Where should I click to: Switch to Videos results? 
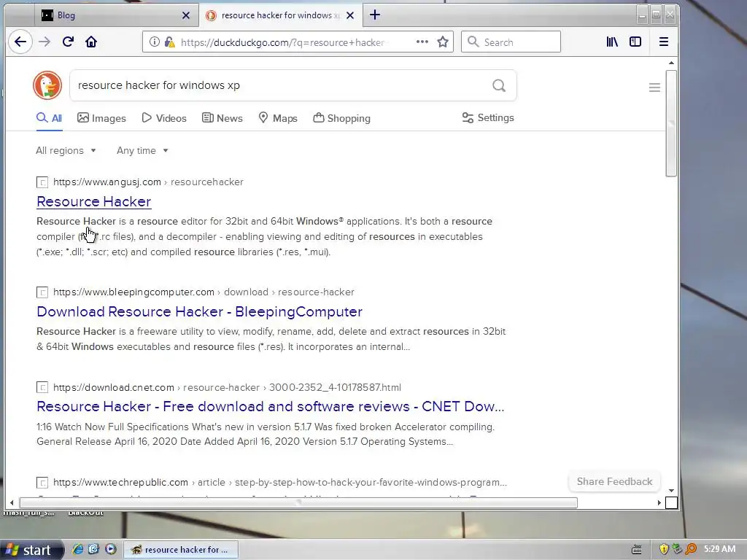[164, 118]
